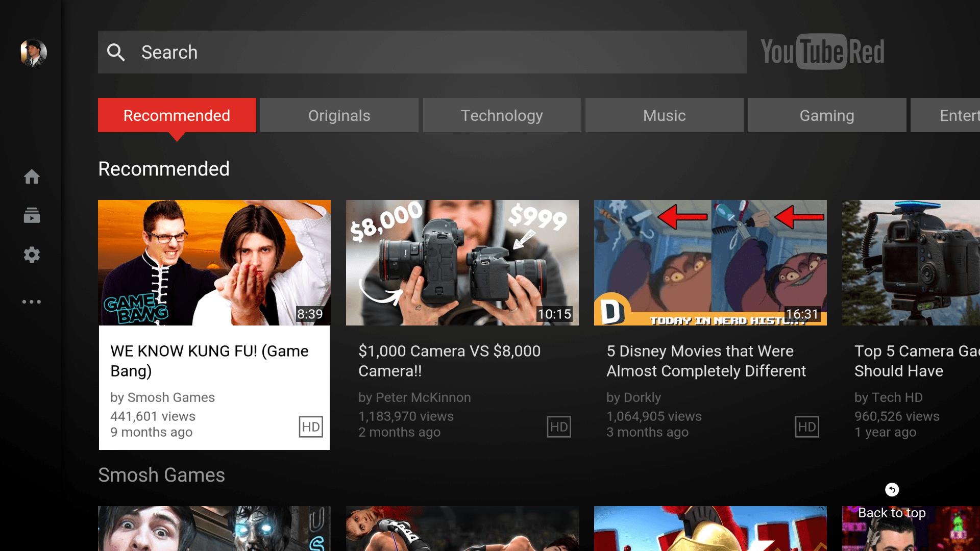Image resolution: width=980 pixels, height=551 pixels.
Task: Click the More options icon in sidebar
Action: (31, 300)
